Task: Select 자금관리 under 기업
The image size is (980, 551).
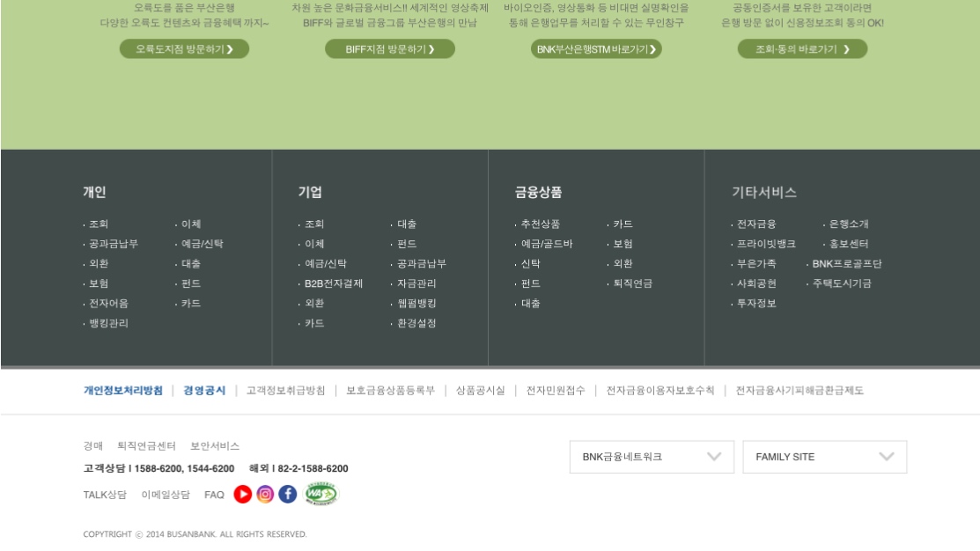Action: click(416, 283)
